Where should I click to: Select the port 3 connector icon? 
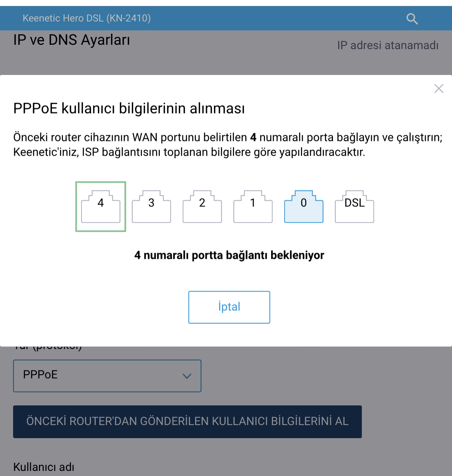coord(151,206)
